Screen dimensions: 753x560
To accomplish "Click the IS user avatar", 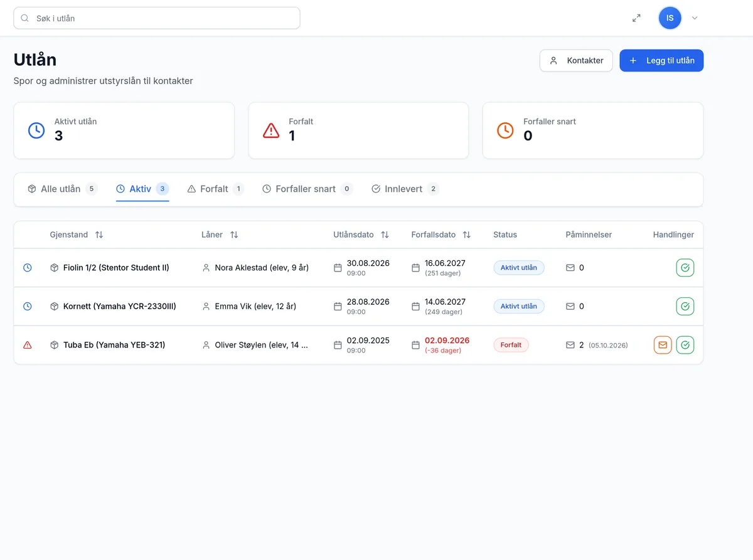I will [x=670, y=18].
